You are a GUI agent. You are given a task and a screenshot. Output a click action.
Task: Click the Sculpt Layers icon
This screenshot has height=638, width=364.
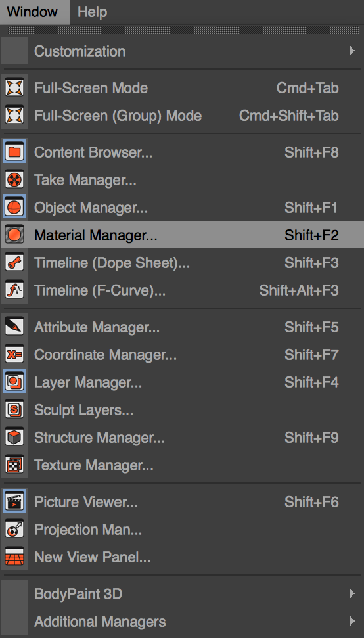14,410
